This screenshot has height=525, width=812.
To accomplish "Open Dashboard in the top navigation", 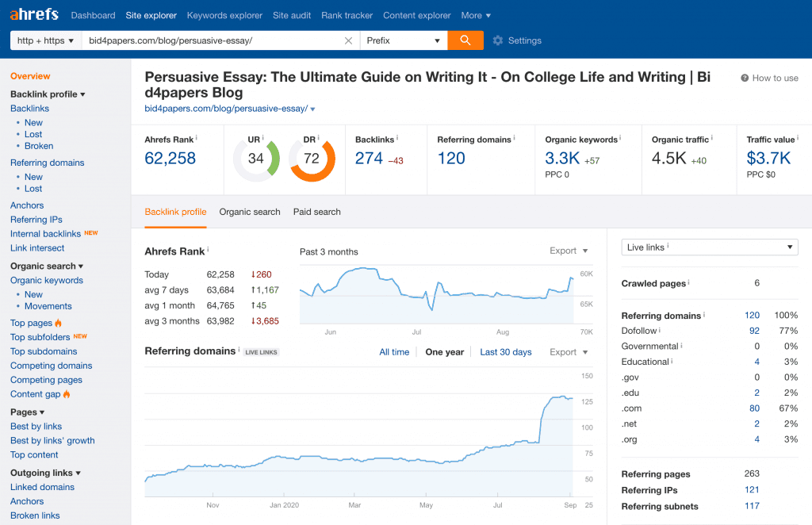I will (94, 16).
